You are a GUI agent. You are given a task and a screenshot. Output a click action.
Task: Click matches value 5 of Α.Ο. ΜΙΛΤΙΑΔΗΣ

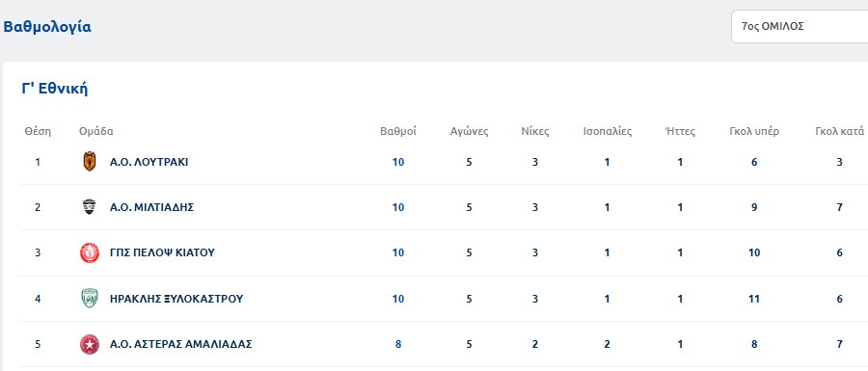click(x=469, y=207)
